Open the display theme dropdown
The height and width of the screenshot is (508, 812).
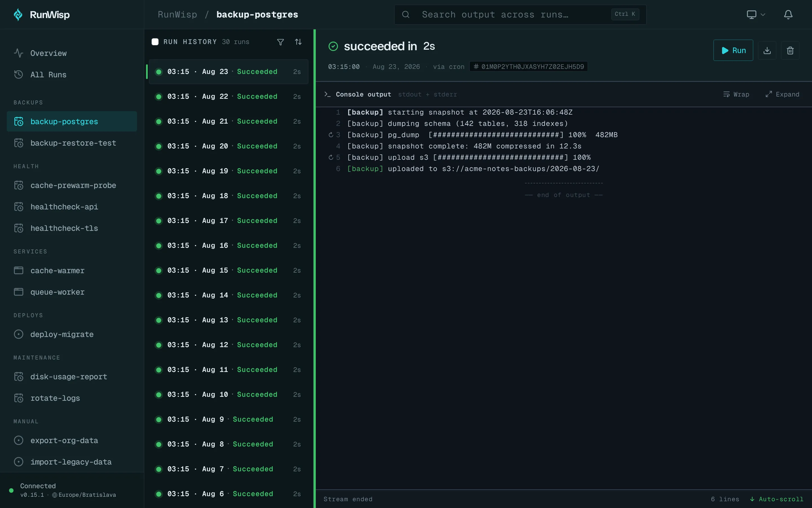pyautogui.click(x=756, y=14)
